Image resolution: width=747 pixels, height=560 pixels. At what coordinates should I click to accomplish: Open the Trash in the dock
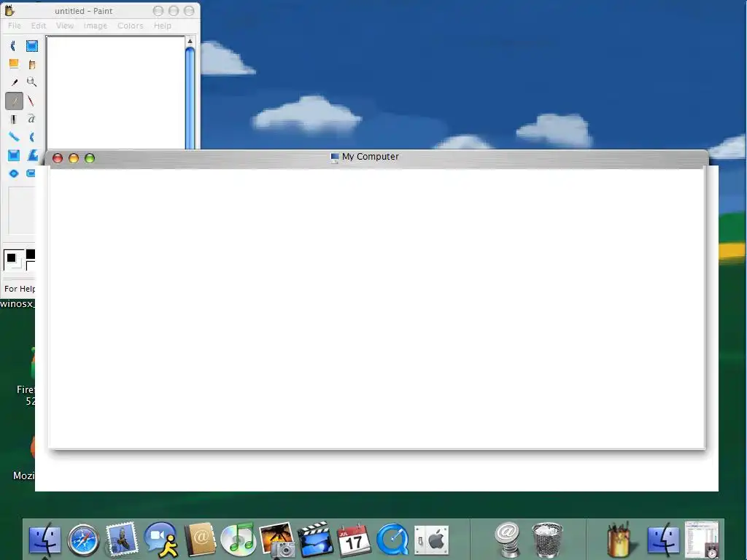(547, 540)
